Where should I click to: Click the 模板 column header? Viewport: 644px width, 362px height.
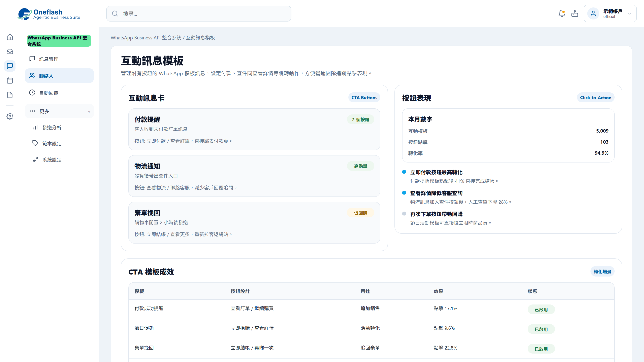click(139, 291)
